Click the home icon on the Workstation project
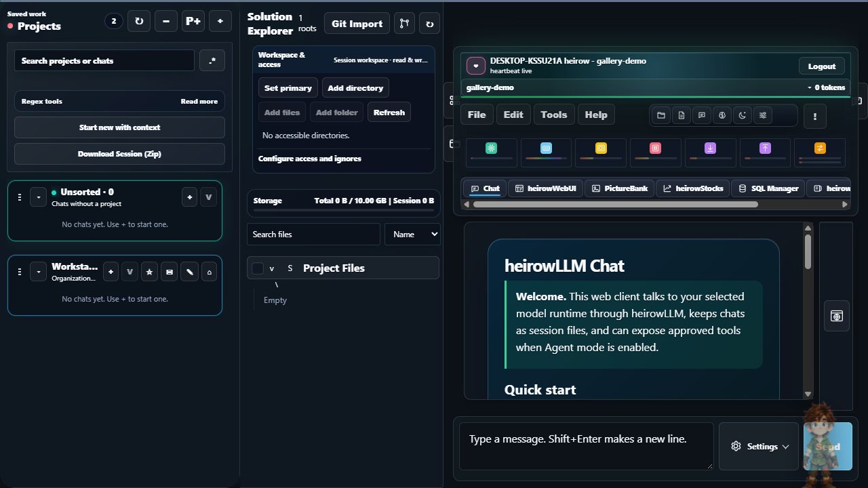868x488 pixels. (x=210, y=272)
